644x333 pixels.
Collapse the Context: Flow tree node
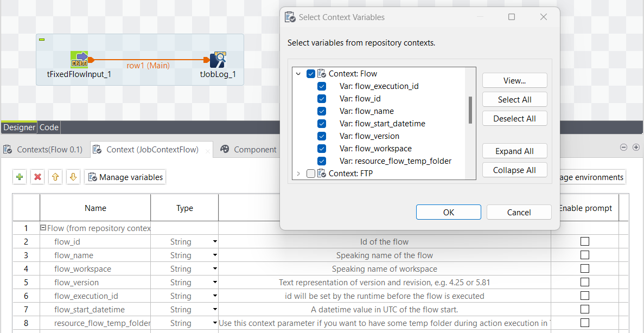click(298, 73)
